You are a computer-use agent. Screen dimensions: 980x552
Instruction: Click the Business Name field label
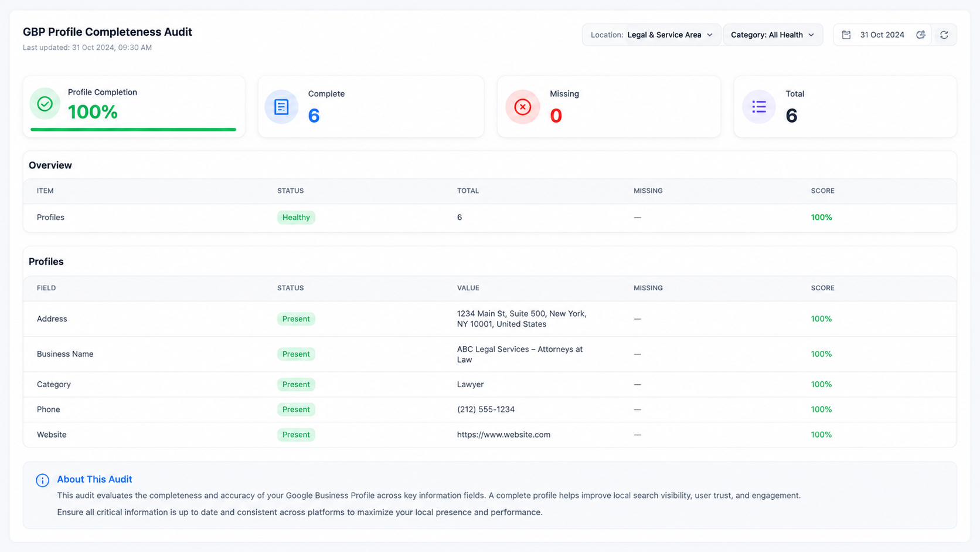tap(65, 354)
